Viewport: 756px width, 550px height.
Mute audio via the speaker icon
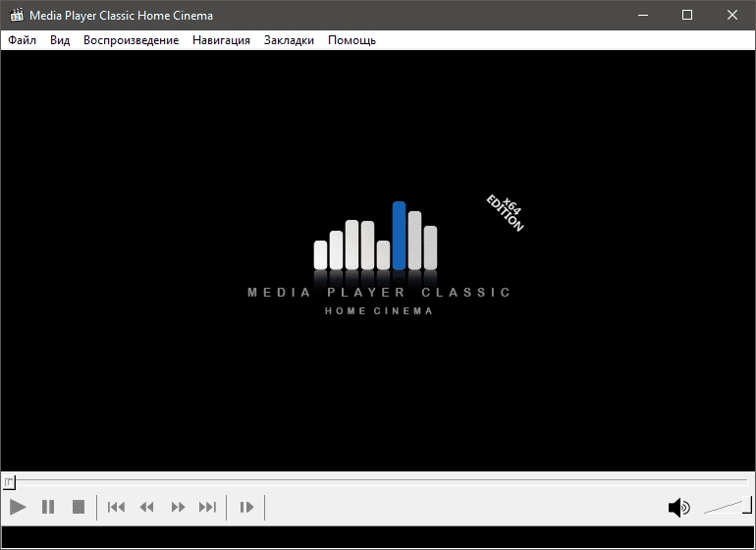pos(678,508)
